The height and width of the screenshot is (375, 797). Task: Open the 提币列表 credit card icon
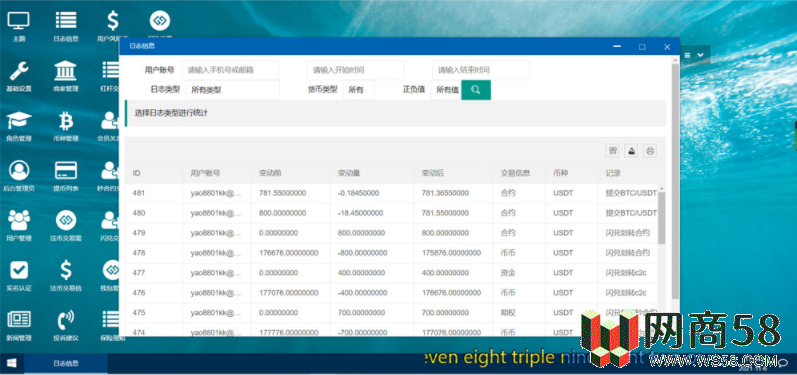point(66,176)
